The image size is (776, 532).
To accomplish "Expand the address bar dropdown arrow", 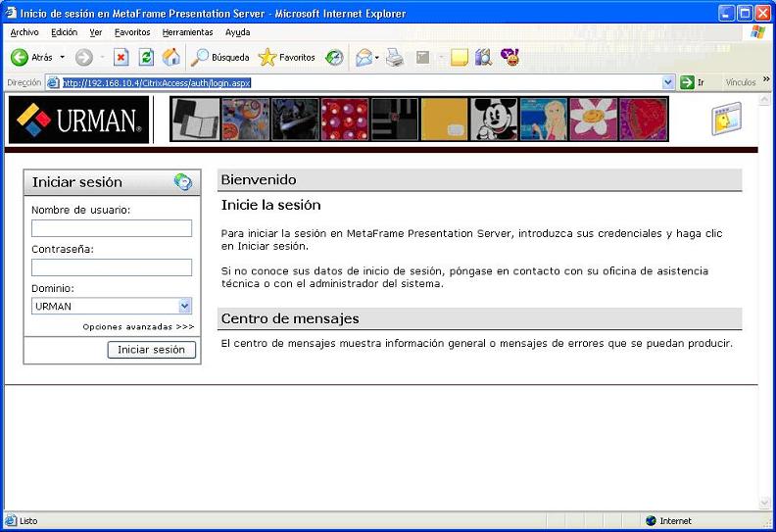I will tap(668, 82).
